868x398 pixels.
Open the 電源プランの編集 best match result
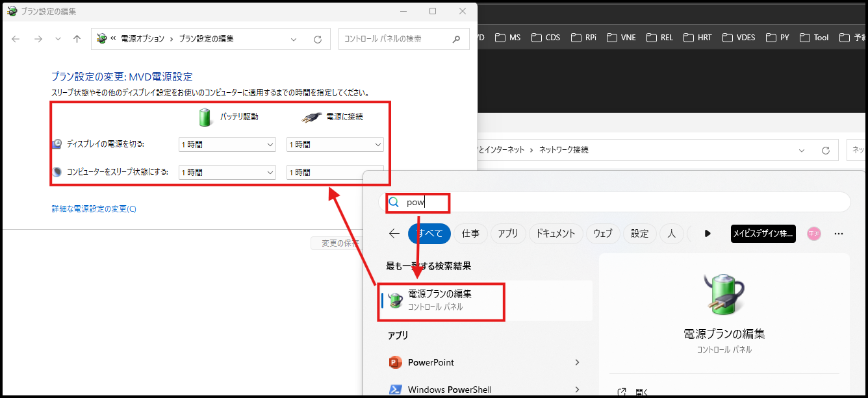point(440,299)
